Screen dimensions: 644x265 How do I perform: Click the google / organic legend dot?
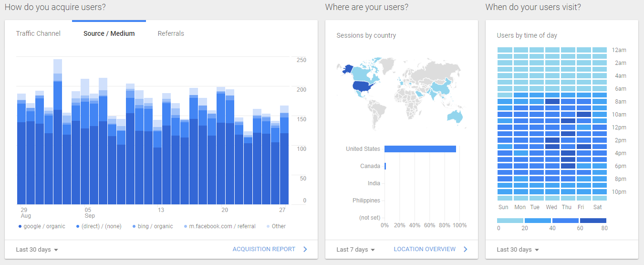pos(20,226)
